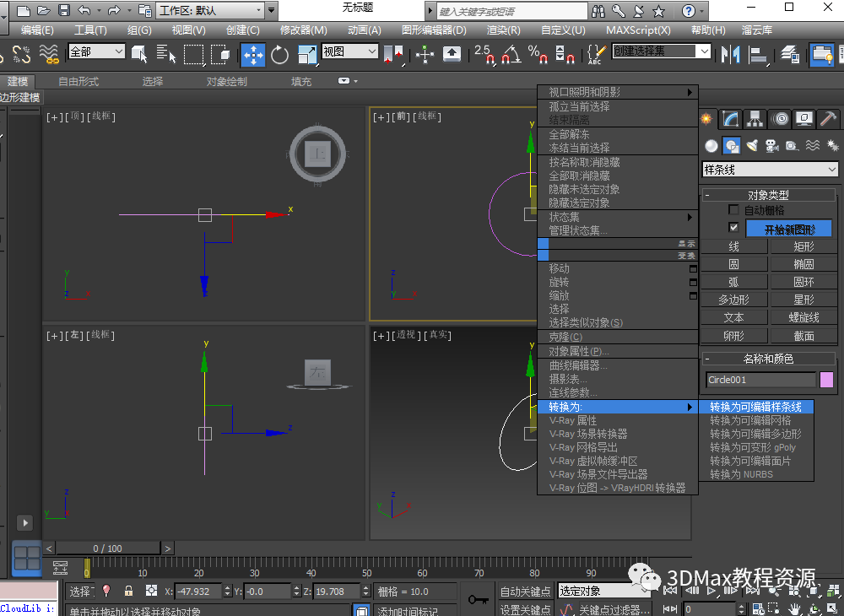Open the Modify panel tab
844x616 pixels.
pyautogui.click(x=731, y=119)
